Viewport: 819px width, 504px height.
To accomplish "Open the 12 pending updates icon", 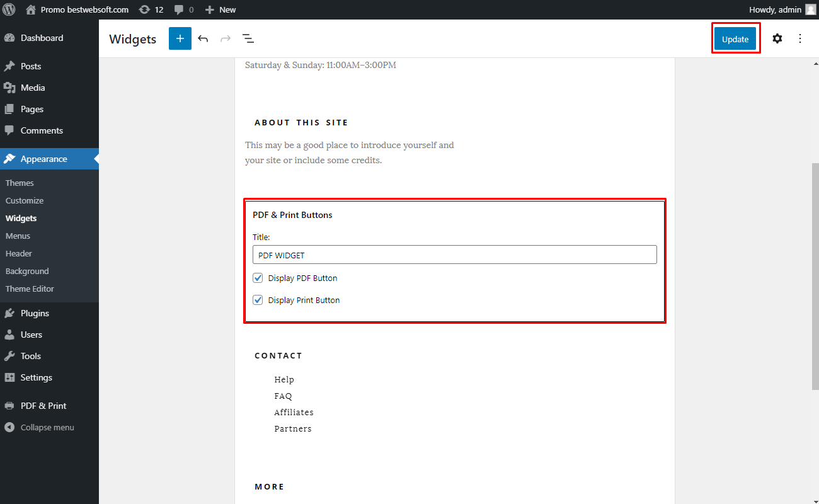I will [x=144, y=9].
